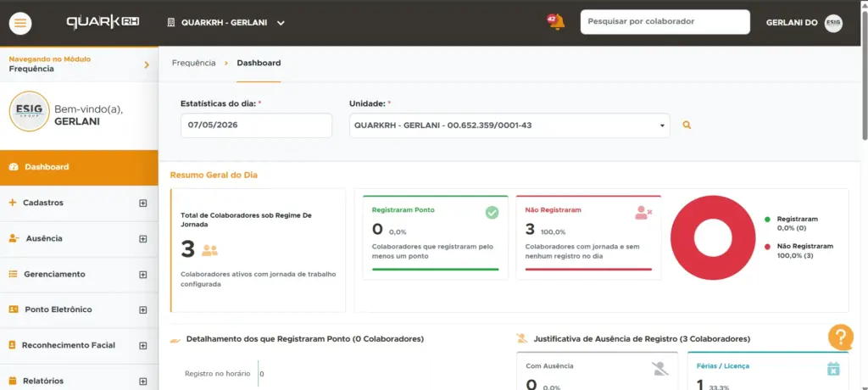Select the Dashboard breadcrumb tab
Viewport: 868px width, 390px height.
259,63
